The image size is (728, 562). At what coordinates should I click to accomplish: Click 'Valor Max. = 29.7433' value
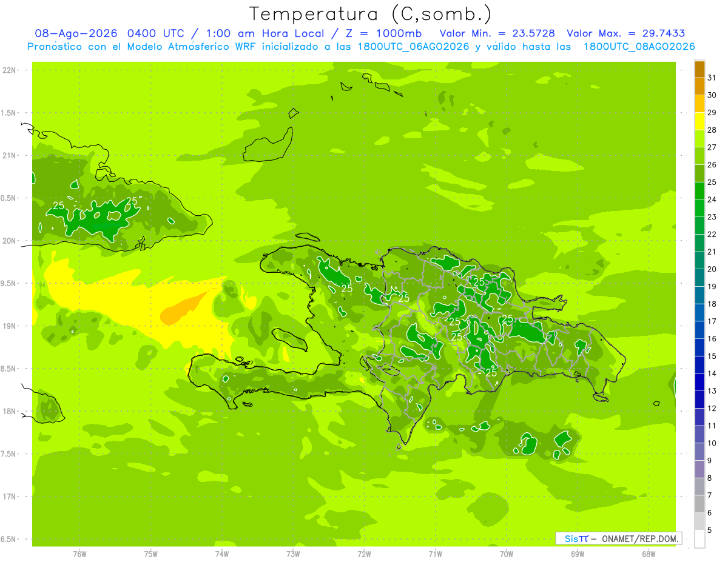click(626, 33)
